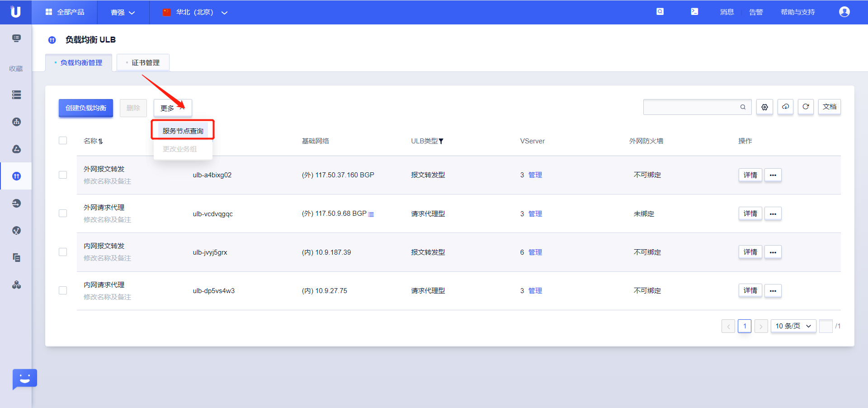Check the 外网请求代理 row checkbox
The height and width of the screenshot is (408, 868).
pos(63,213)
